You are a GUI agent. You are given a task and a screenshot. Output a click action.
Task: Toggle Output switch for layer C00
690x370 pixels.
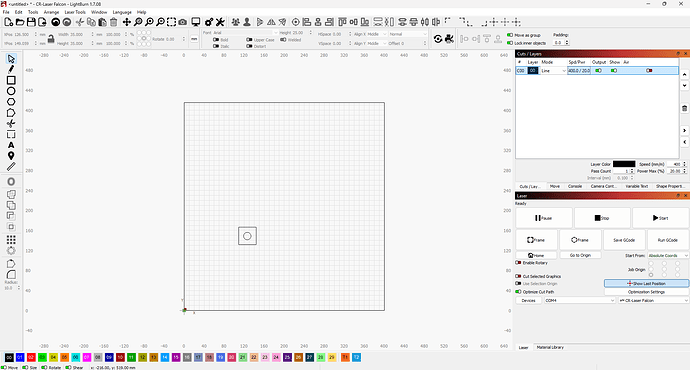[x=598, y=70]
